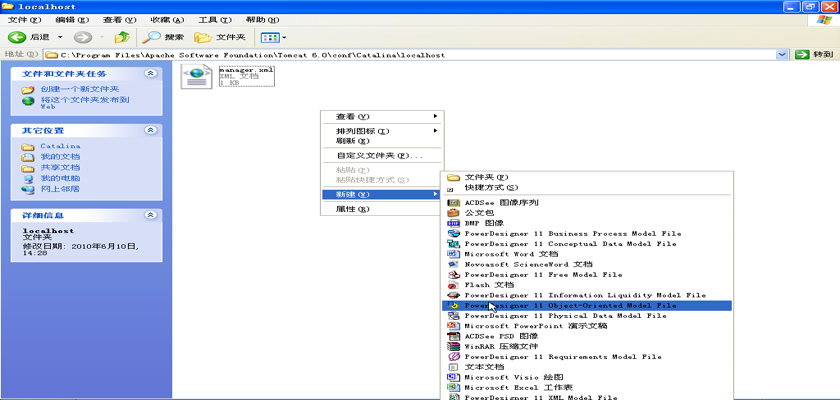The image size is (840, 400).
Task: Open the 工具 (Tools) menu
Action: [x=215, y=20]
